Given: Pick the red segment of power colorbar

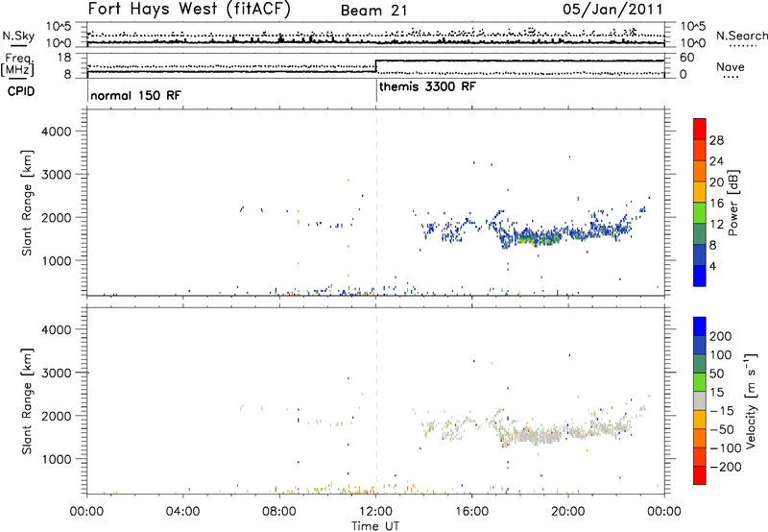Looking at the screenshot, I should [700, 129].
